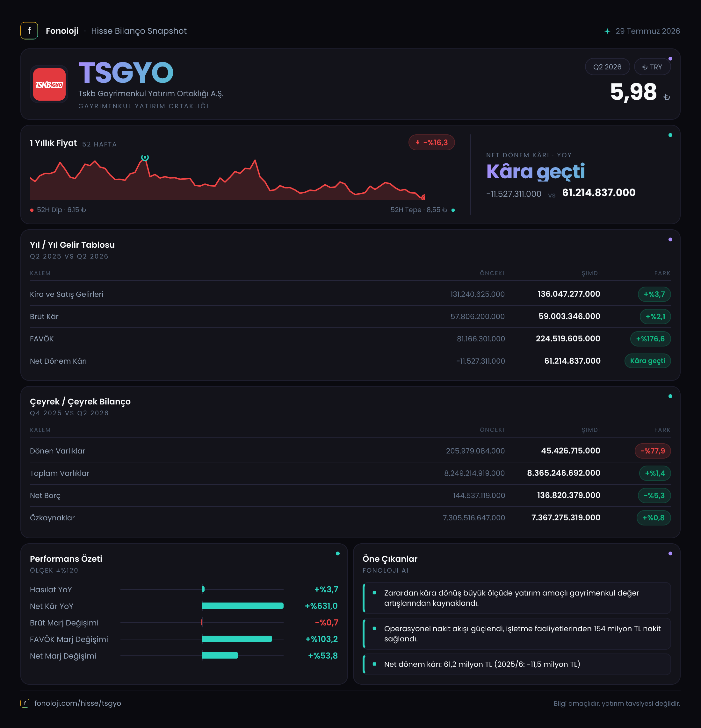Click the 1-year price chart area
Image resolution: width=701 pixels, height=728 pixels.
pos(228,178)
